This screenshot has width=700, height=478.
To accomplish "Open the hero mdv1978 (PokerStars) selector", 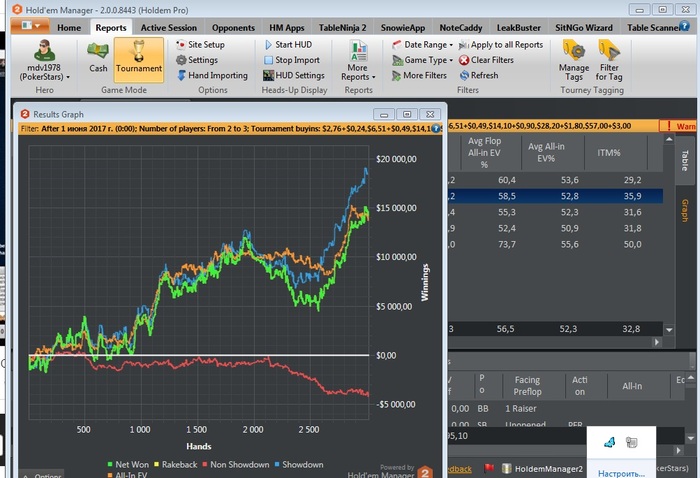I will (44, 60).
